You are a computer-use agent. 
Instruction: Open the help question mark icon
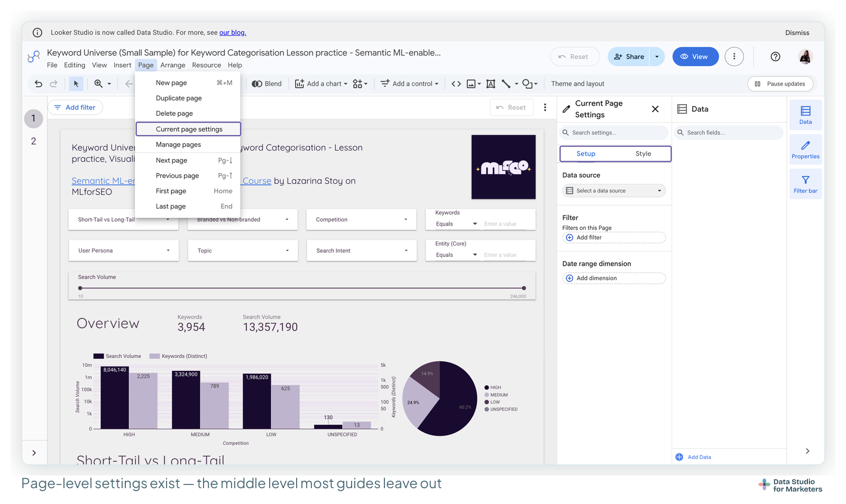(x=775, y=57)
